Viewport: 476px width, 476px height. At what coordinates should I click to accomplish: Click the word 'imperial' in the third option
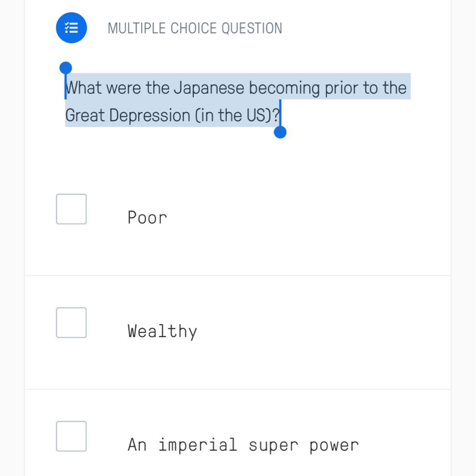coord(197,445)
